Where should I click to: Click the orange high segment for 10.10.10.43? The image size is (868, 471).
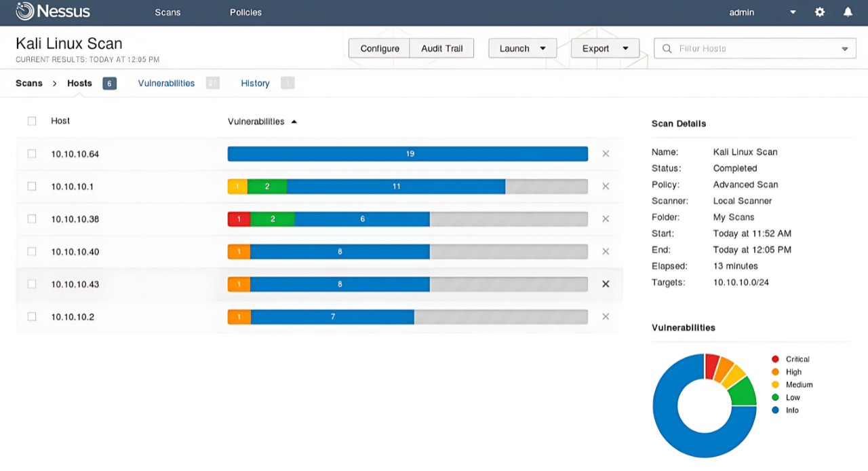[239, 284]
